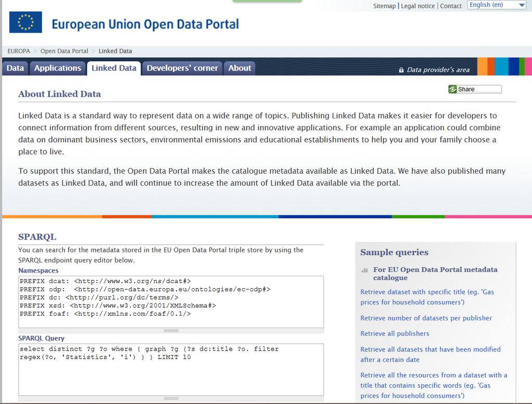The width and height of the screenshot is (532, 404).
Task: Select 'Retrieve all publishers' sample query
Action: (x=395, y=334)
